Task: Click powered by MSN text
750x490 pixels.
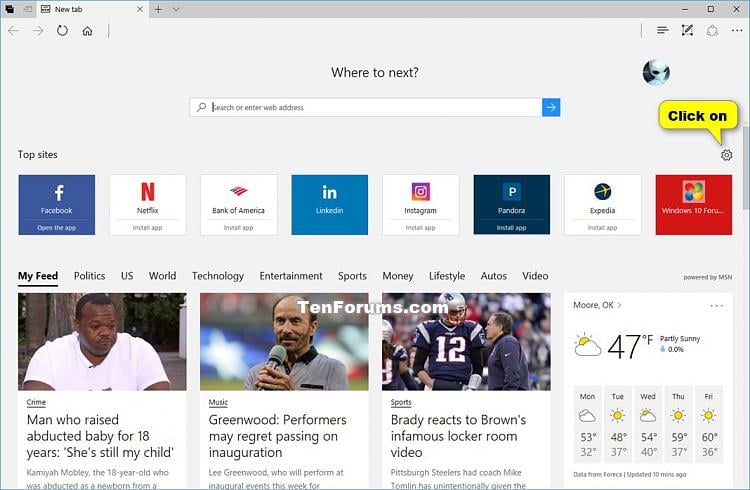Action: 707,277
